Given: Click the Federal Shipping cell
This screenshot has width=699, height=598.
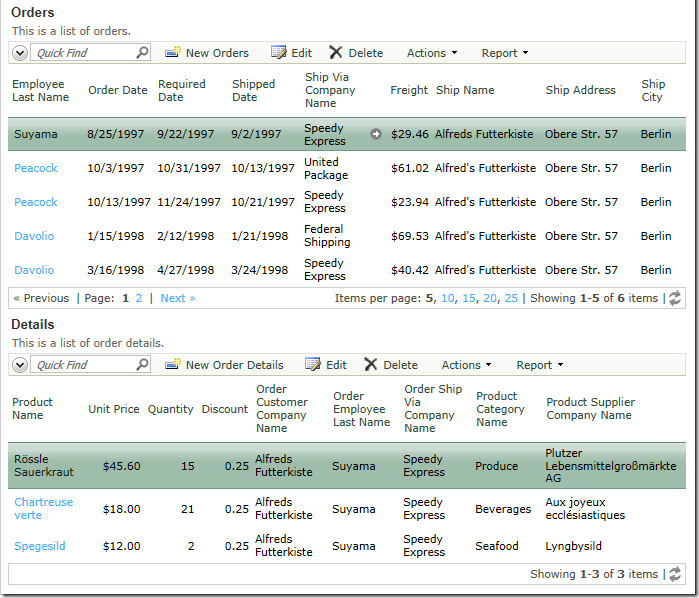Looking at the screenshot, I should coord(327,235).
